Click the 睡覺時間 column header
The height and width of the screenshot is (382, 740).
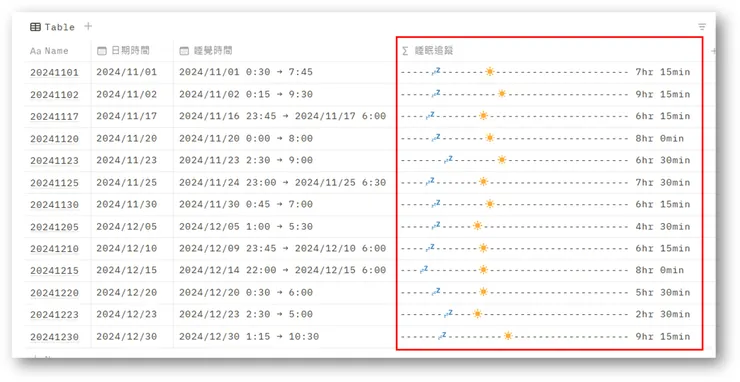tap(206, 51)
